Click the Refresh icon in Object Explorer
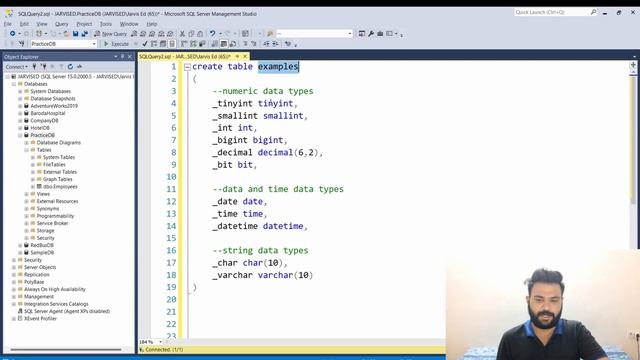The width and height of the screenshot is (640, 360). (x=70, y=67)
